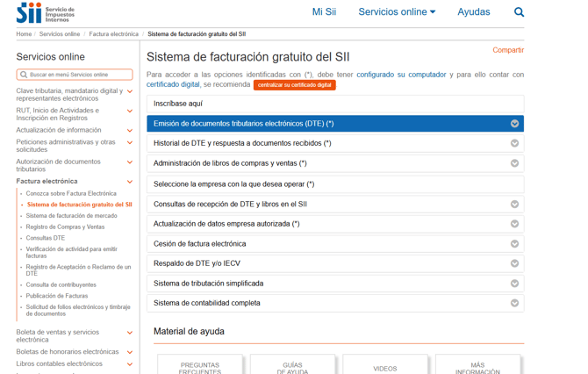Open the Más Información card

coord(477,364)
